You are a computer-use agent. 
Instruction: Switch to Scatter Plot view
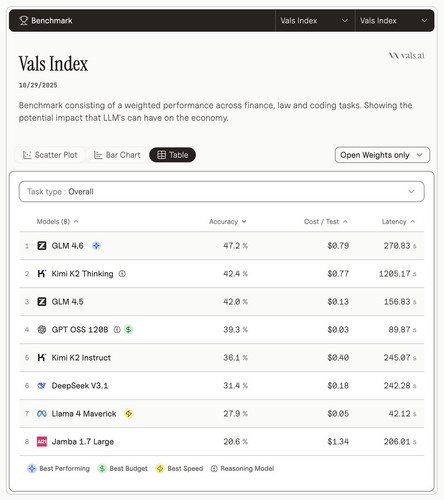pyautogui.click(x=50, y=155)
